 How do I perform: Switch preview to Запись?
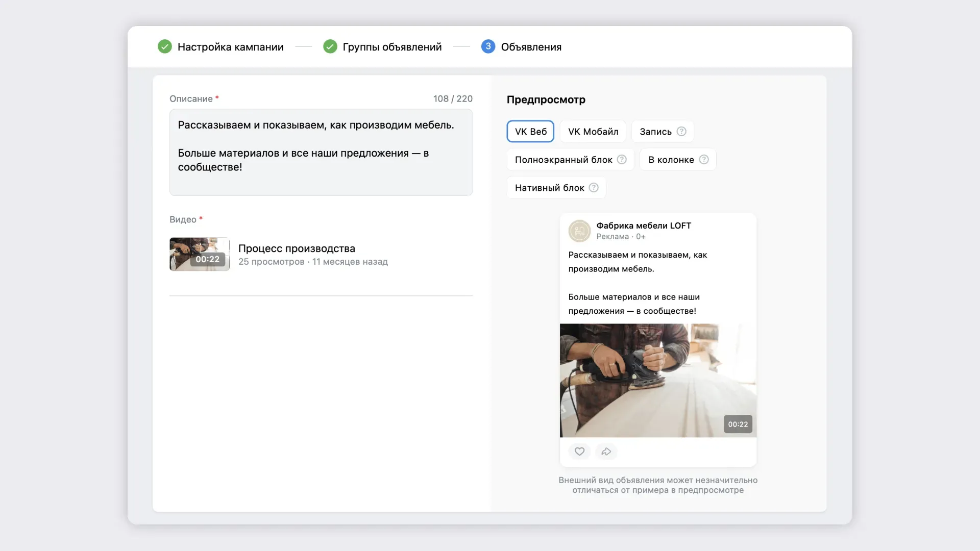tap(663, 132)
